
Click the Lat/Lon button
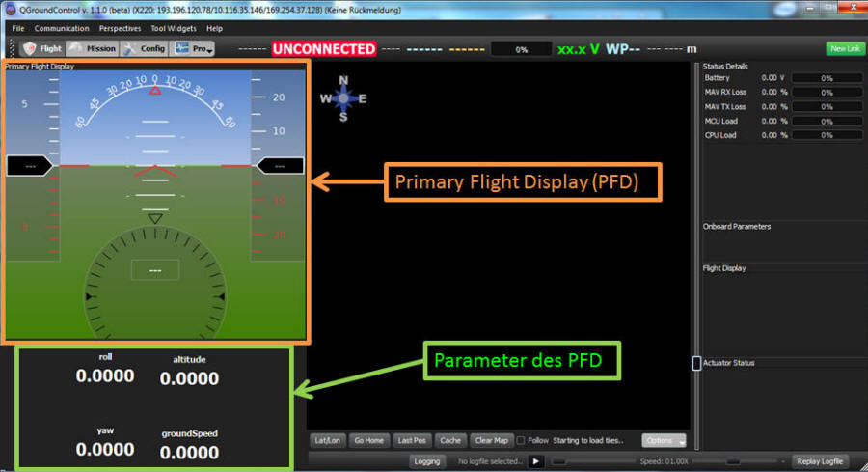point(327,440)
